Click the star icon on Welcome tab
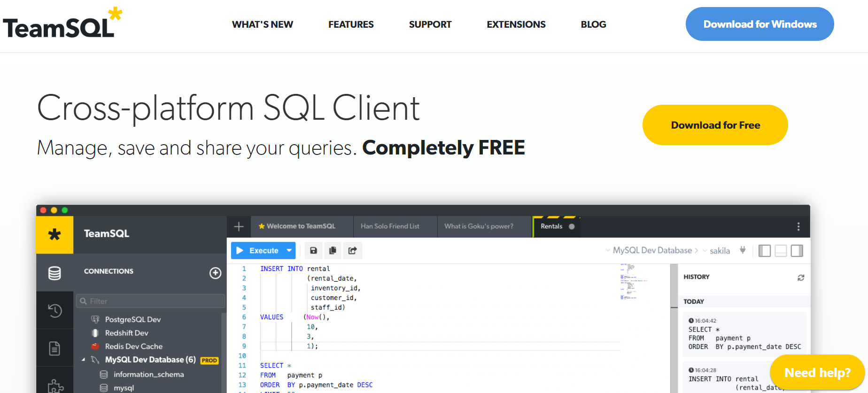 point(262,226)
